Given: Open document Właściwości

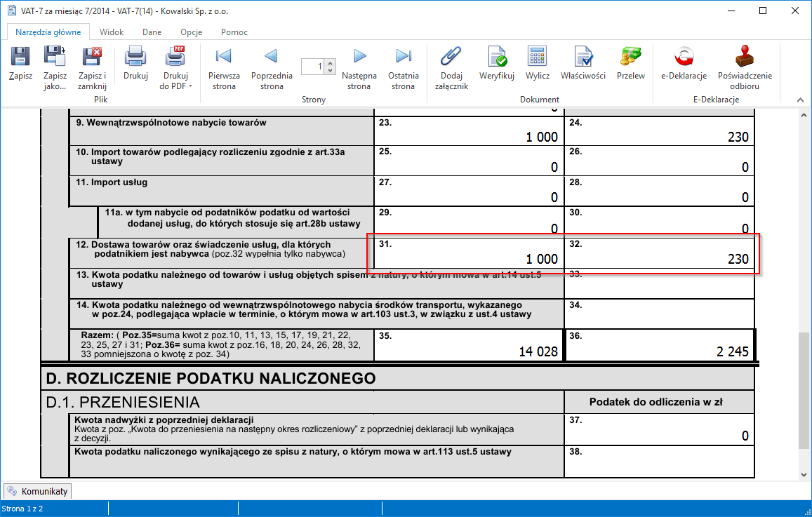Looking at the screenshot, I should (583, 63).
